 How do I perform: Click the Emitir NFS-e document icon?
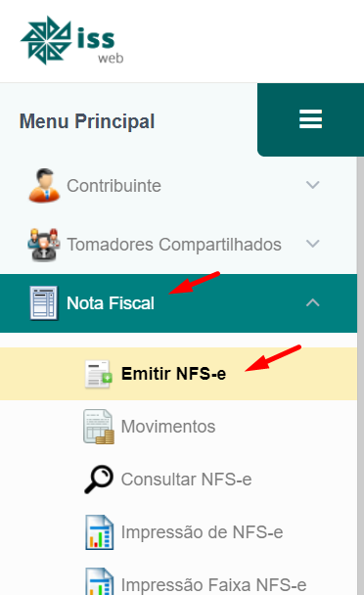tap(98, 374)
